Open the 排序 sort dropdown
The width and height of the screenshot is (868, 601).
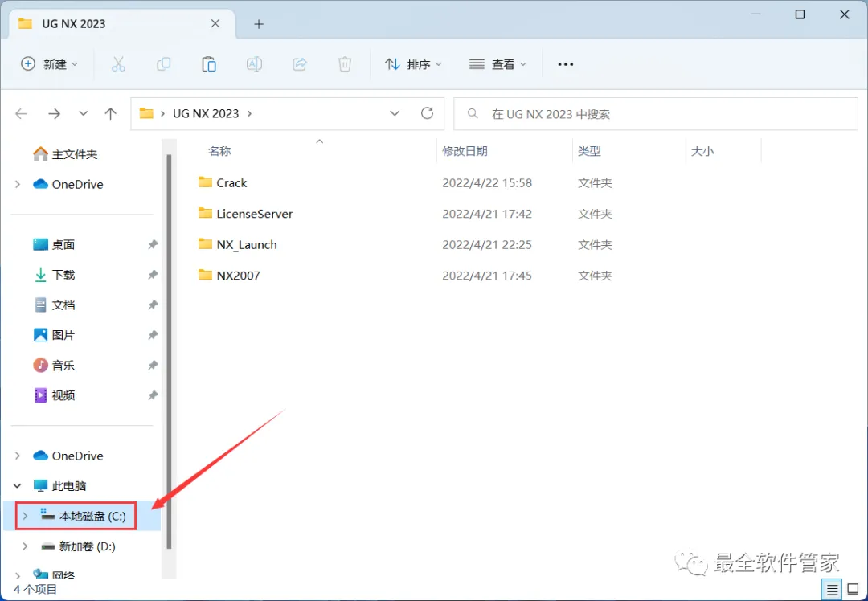pyautogui.click(x=414, y=64)
